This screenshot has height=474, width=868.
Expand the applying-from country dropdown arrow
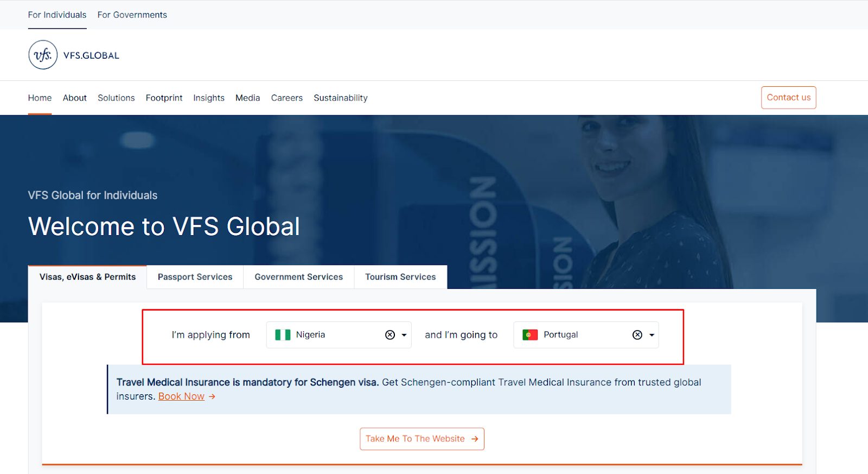404,335
